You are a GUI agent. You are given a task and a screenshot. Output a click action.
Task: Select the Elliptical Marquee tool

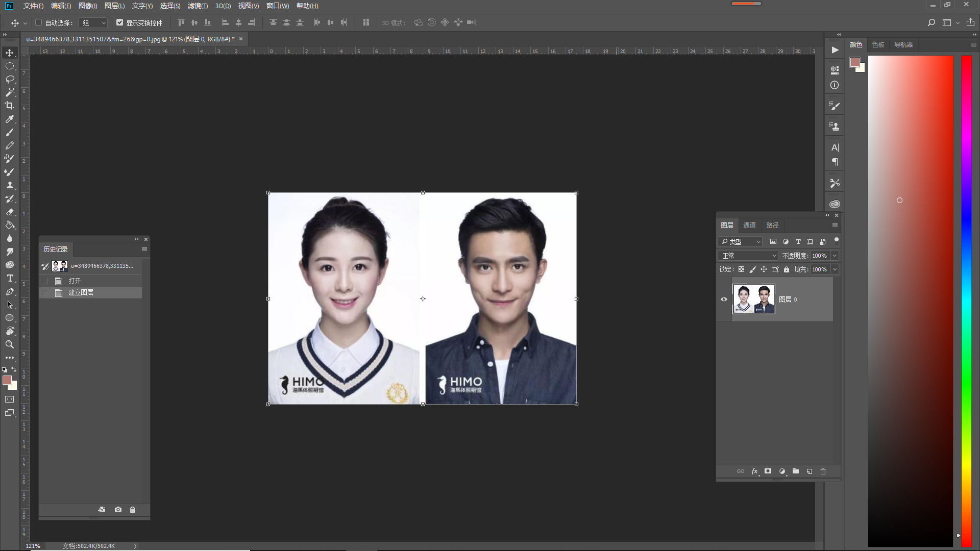10,66
